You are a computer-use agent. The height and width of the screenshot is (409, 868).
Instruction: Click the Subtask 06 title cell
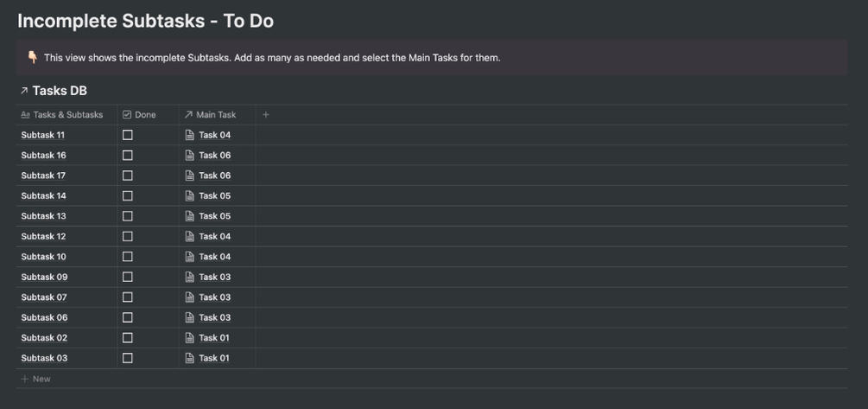tap(44, 317)
